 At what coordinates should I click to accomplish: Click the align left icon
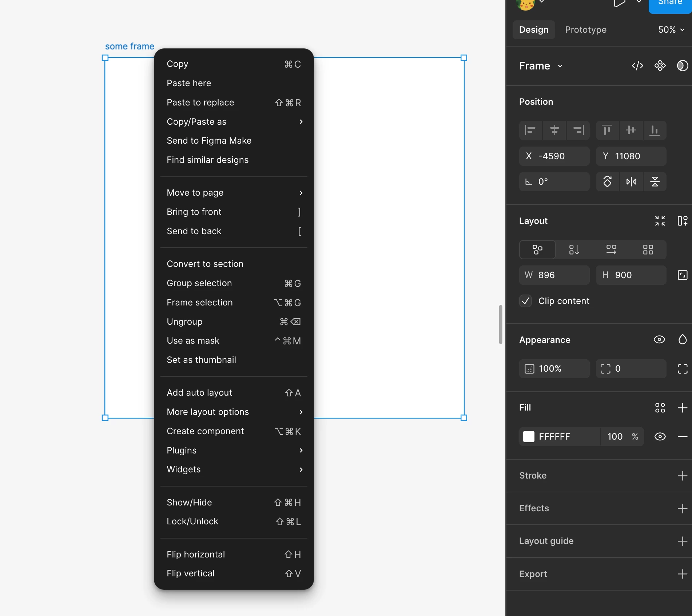pos(530,130)
